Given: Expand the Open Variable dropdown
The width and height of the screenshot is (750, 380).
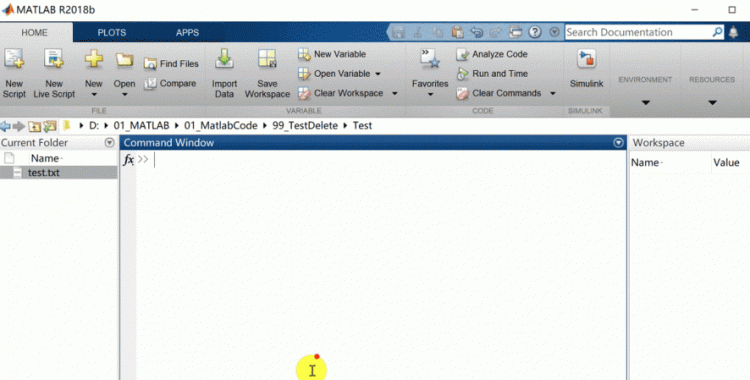Looking at the screenshot, I should (x=378, y=74).
